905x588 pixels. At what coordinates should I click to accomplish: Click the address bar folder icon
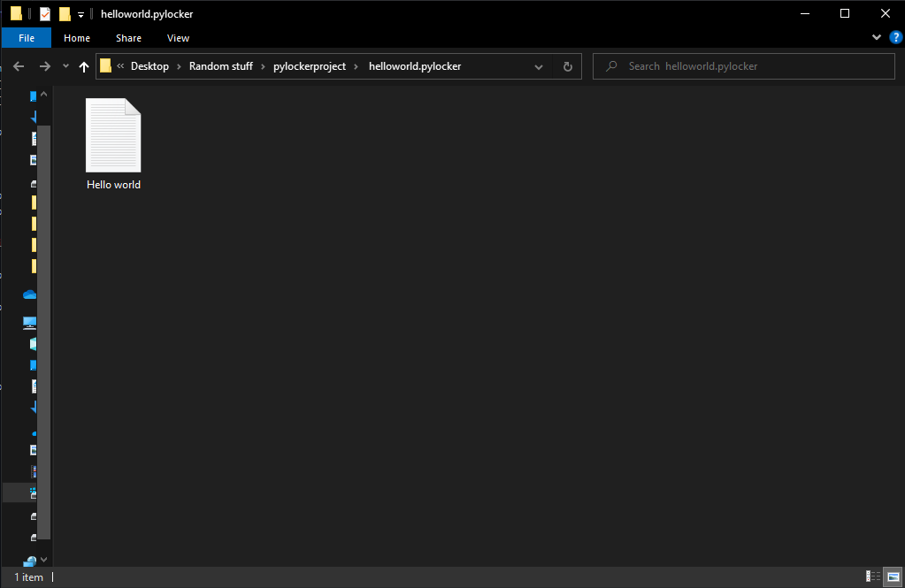pyautogui.click(x=105, y=65)
